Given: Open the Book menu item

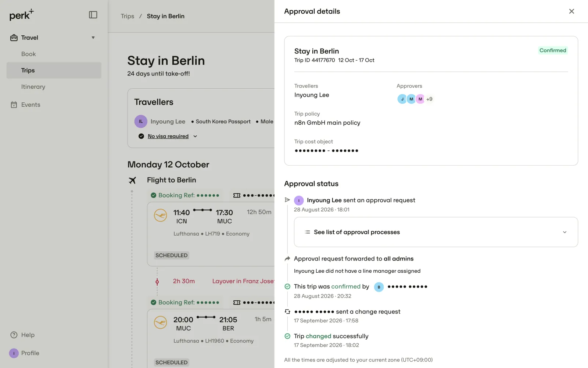Looking at the screenshot, I should tap(28, 54).
